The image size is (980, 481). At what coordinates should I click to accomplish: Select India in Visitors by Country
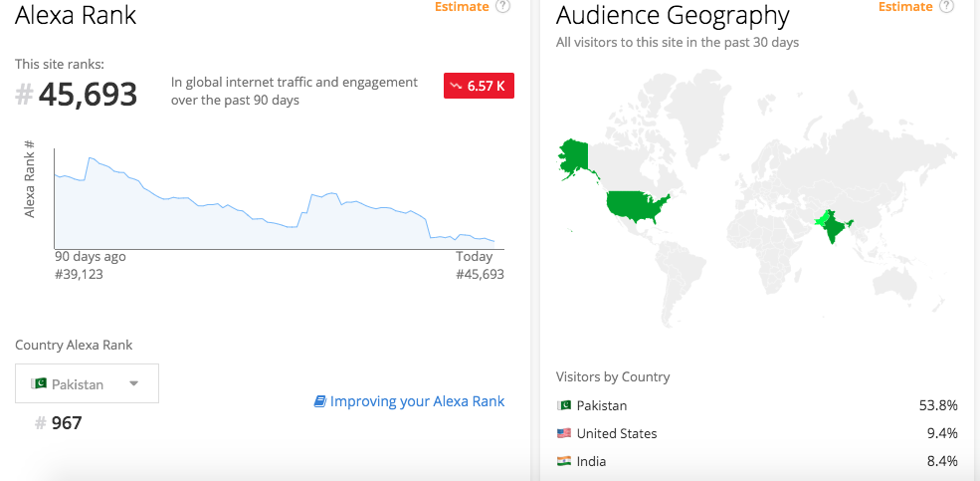click(757, 462)
